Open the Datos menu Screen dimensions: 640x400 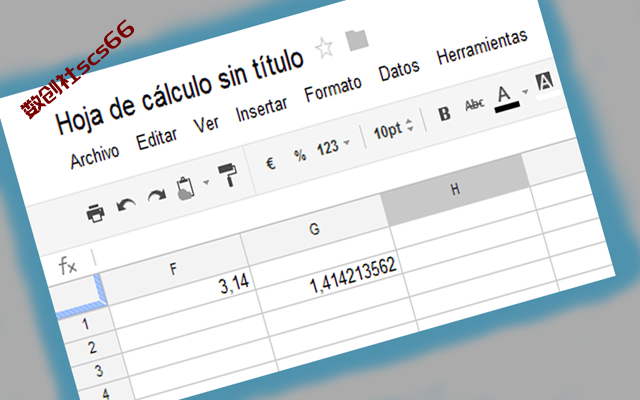coord(399,71)
